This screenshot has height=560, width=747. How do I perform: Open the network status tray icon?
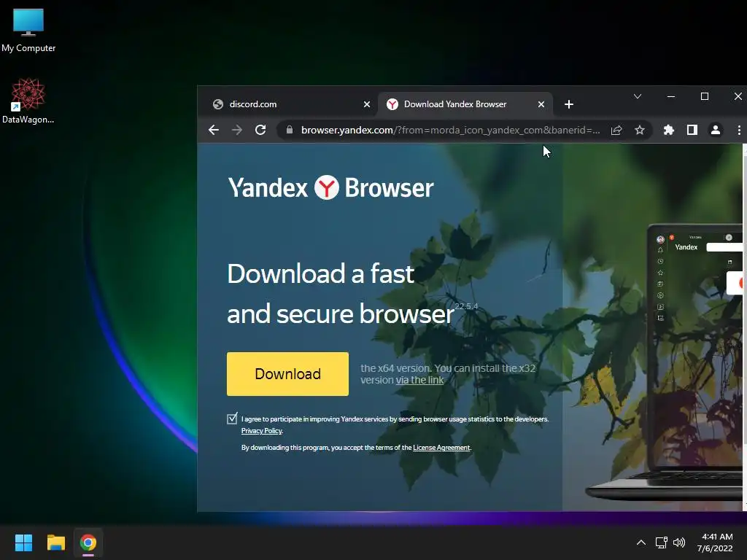pos(661,542)
